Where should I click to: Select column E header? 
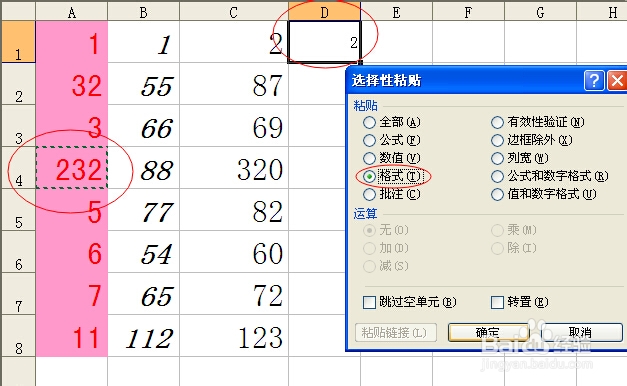tap(396, 12)
